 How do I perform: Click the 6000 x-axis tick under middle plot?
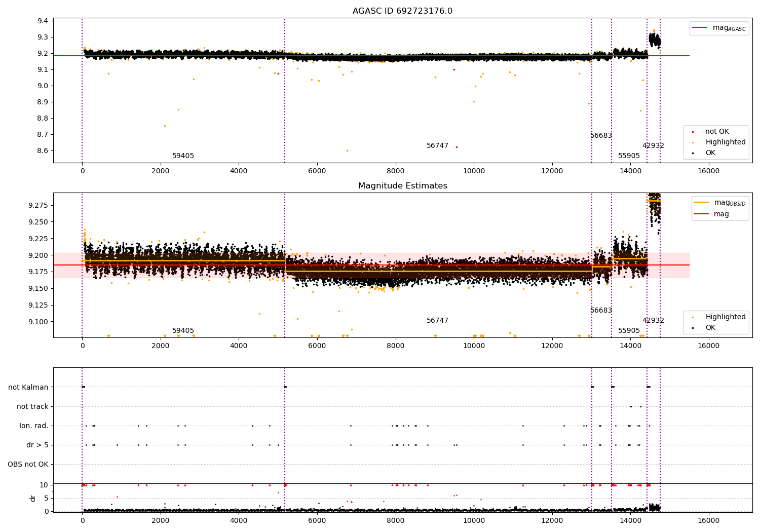(317, 346)
